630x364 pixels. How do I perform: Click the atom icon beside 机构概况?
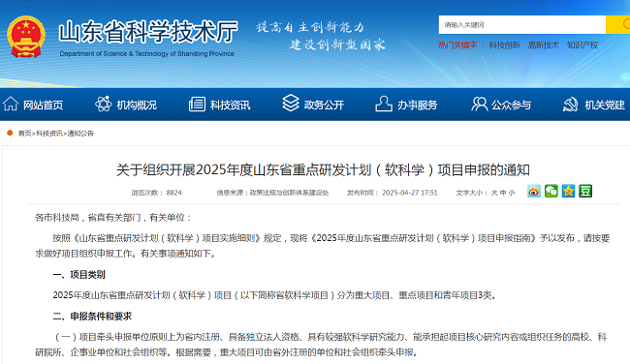pyautogui.click(x=104, y=104)
